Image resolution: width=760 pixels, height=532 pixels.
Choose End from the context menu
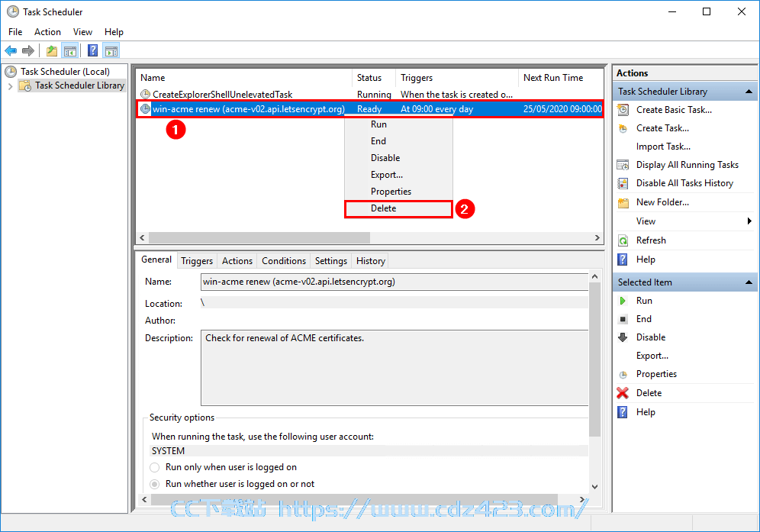(398, 141)
